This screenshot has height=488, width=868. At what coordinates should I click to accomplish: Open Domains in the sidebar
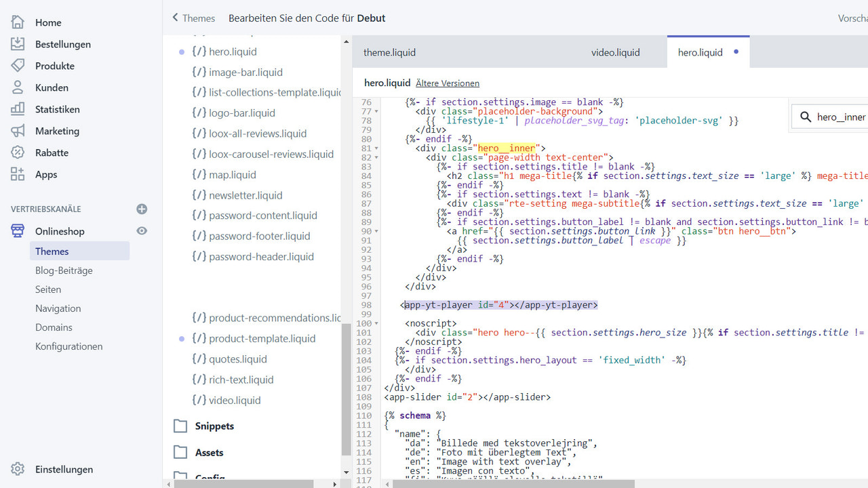(54, 327)
